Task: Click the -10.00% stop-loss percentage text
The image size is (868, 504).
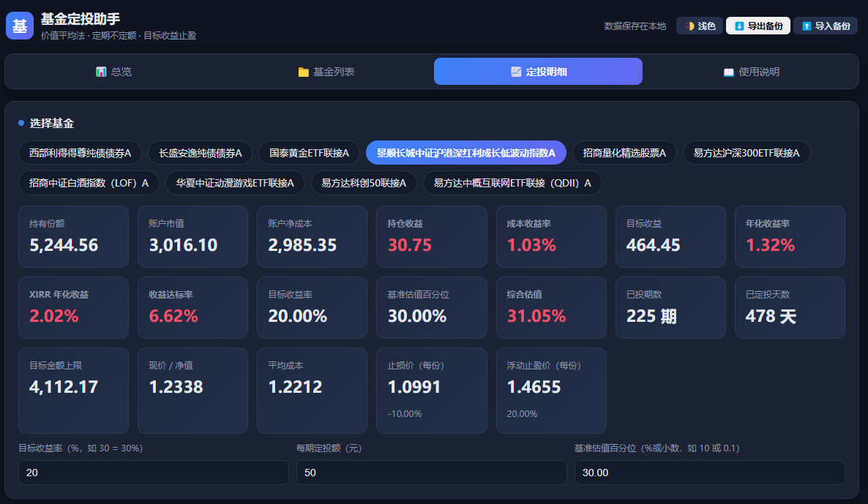Action: 405,414
